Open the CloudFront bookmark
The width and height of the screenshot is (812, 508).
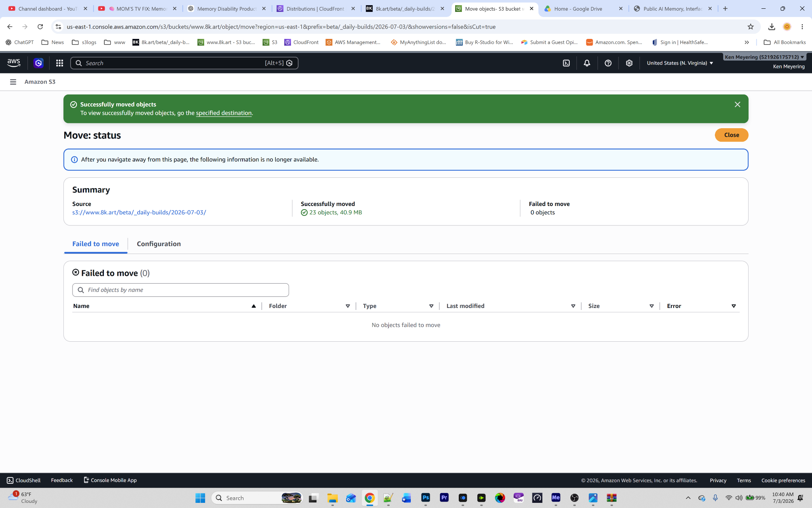[x=301, y=42]
